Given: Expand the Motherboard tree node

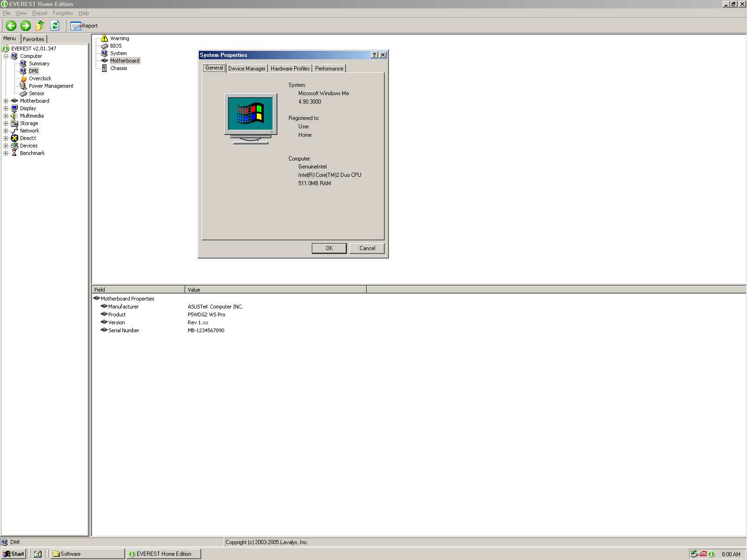Looking at the screenshot, I should tap(6, 101).
